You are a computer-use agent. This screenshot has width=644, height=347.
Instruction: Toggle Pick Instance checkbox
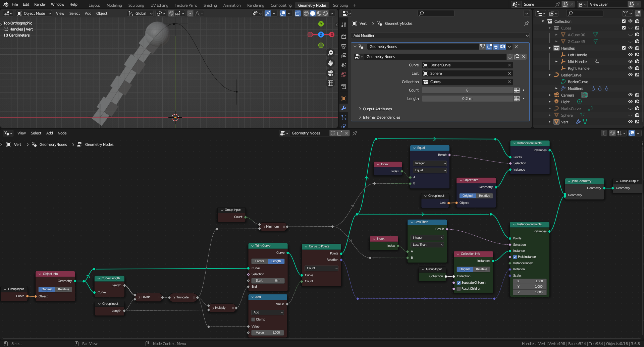[x=515, y=257]
